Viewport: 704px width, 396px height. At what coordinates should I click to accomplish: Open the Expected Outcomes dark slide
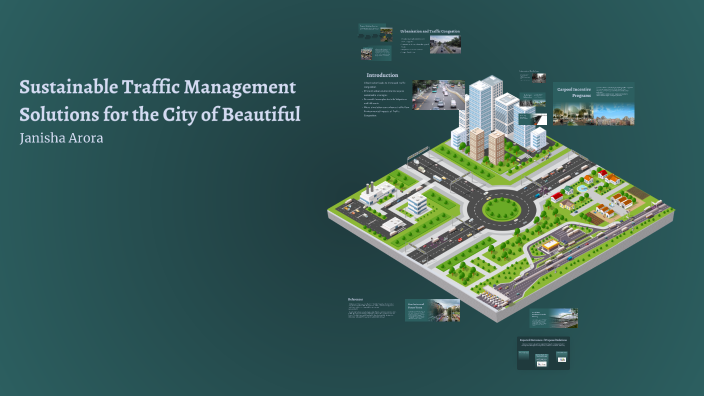[x=543, y=353]
